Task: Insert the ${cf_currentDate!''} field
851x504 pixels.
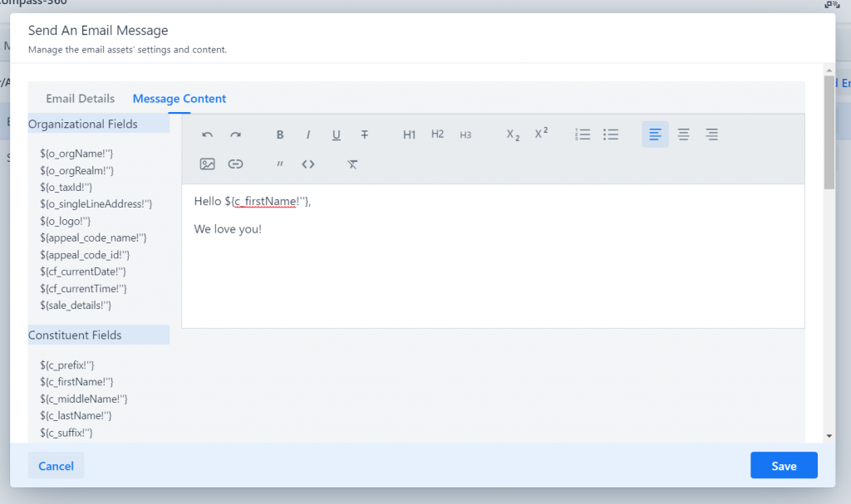Action: tap(83, 272)
